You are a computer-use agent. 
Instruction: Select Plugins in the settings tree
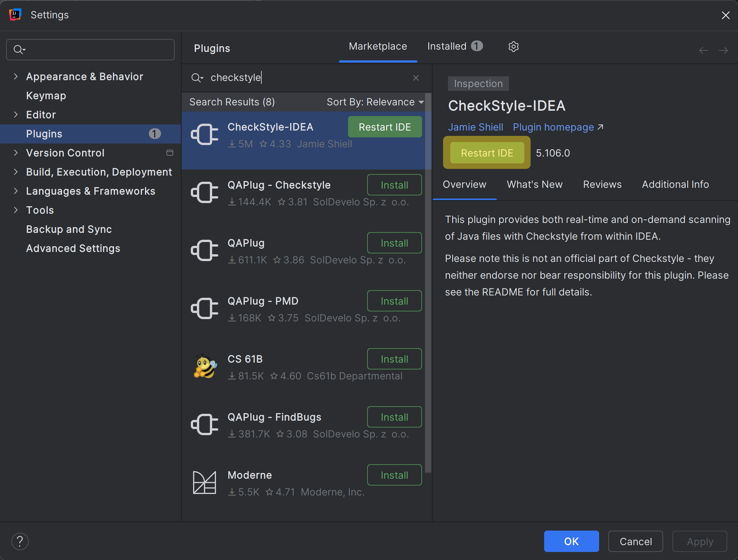[x=90, y=134]
